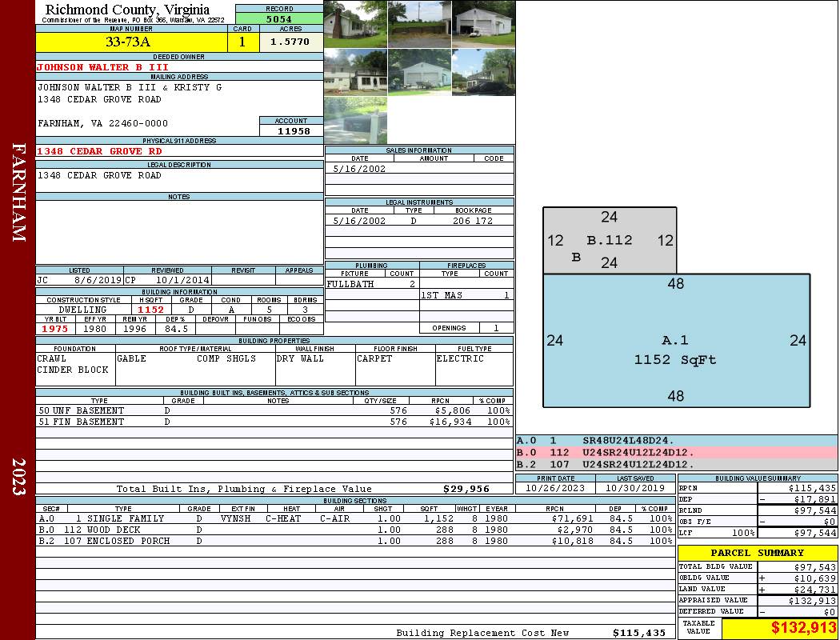This screenshot has width=840, height=640.
Task: Select card number 1 field
Action: [x=242, y=42]
